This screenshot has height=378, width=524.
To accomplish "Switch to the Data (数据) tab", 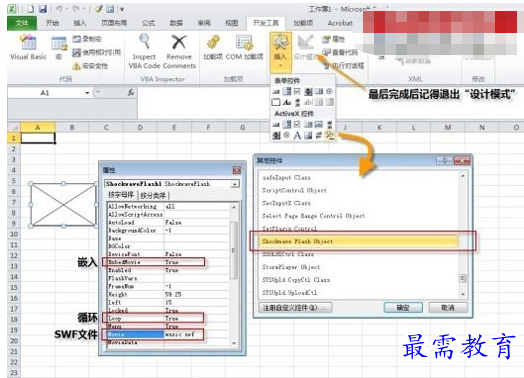I will coord(176,23).
